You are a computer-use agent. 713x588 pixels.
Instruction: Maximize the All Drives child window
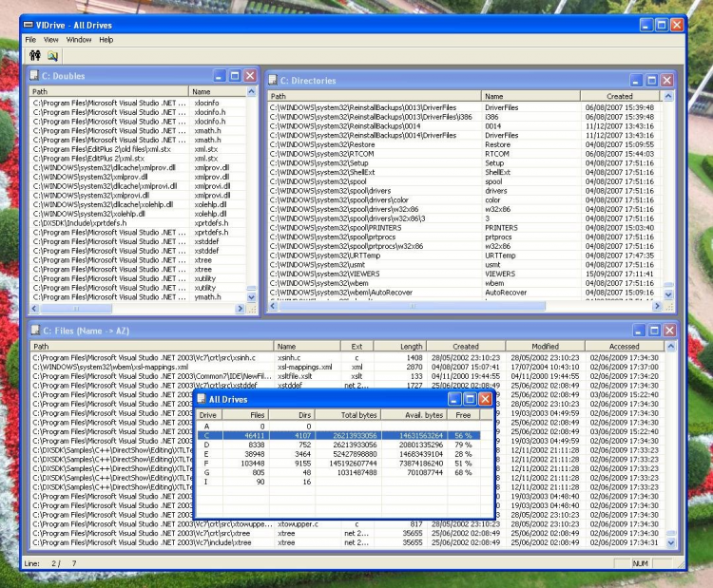tap(470, 400)
